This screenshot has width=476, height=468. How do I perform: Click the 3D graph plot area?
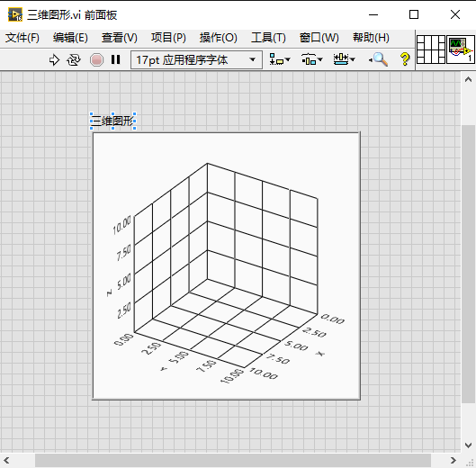226,265
